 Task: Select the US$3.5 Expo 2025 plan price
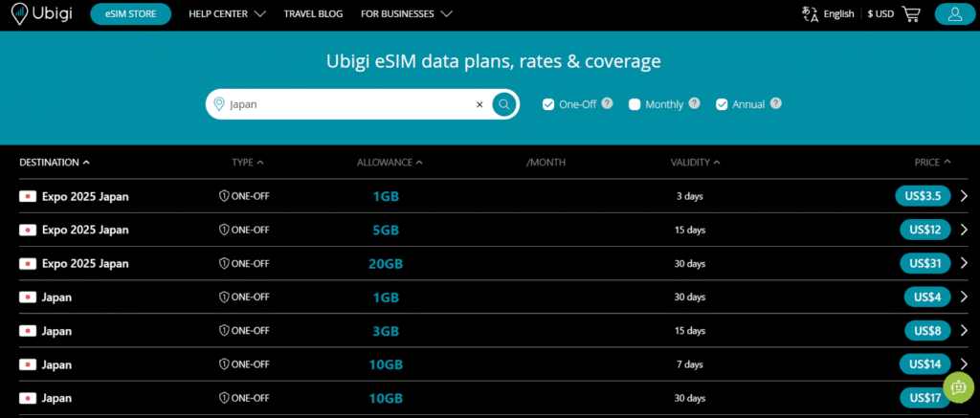tap(923, 196)
